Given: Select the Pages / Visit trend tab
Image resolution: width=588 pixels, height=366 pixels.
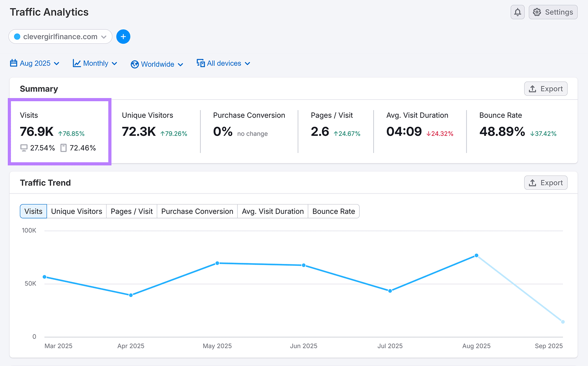Looking at the screenshot, I should coord(131,211).
